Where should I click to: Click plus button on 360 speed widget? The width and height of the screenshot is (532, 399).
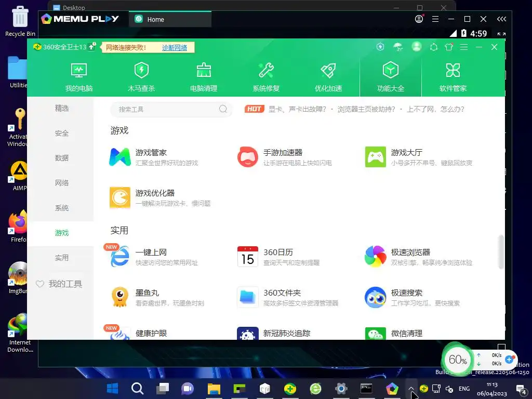509,360
